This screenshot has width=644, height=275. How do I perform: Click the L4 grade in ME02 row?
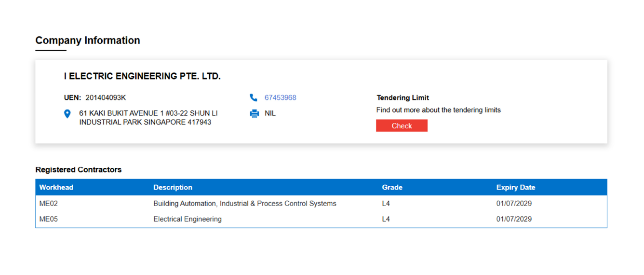click(386, 204)
